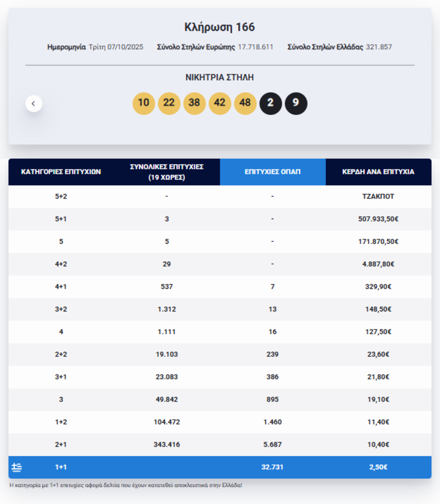Click black bonus ball number 9

(x=296, y=103)
